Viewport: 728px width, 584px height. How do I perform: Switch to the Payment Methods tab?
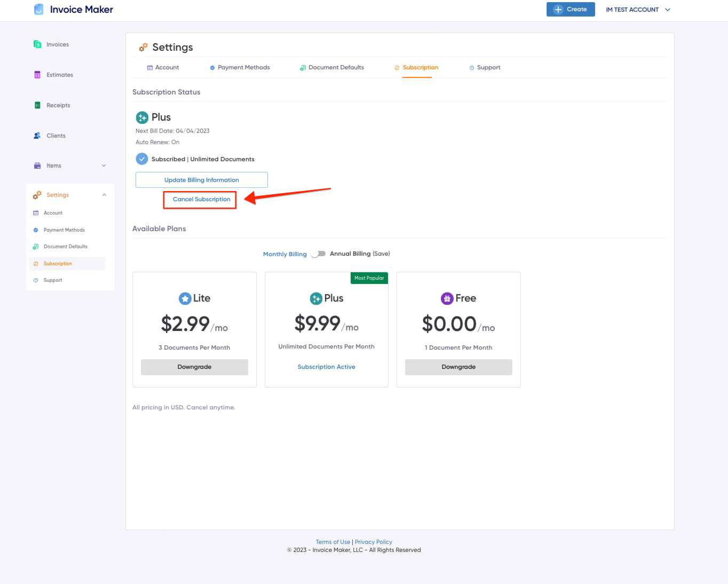click(240, 68)
